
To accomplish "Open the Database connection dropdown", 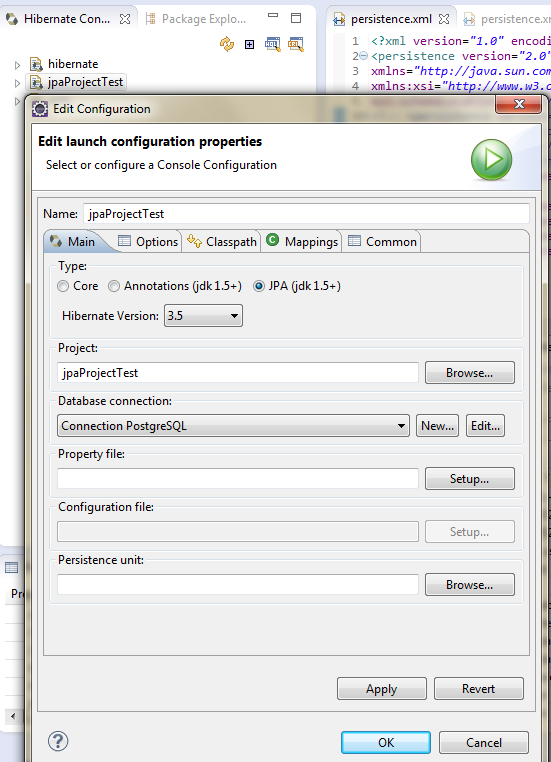I will click(x=233, y=426).
